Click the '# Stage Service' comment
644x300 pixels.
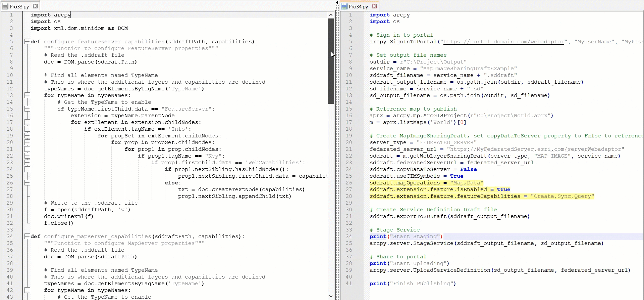click(x=395, y=230)
